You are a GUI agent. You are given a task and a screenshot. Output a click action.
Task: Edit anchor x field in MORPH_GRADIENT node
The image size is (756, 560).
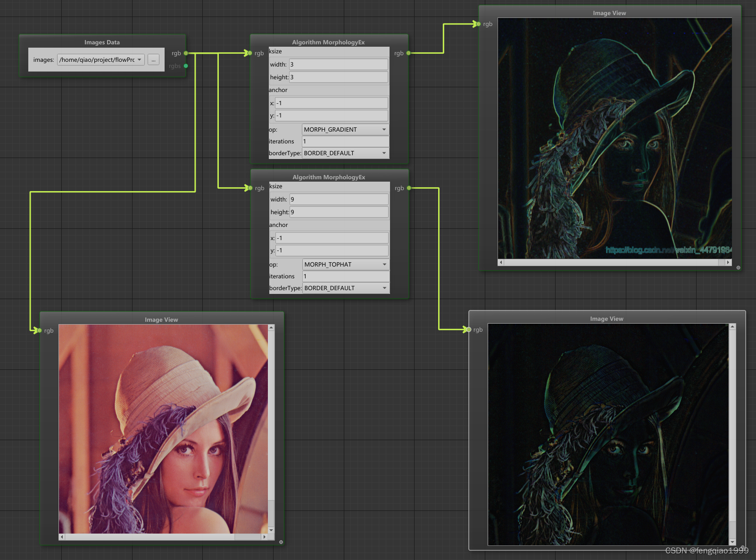332,103
